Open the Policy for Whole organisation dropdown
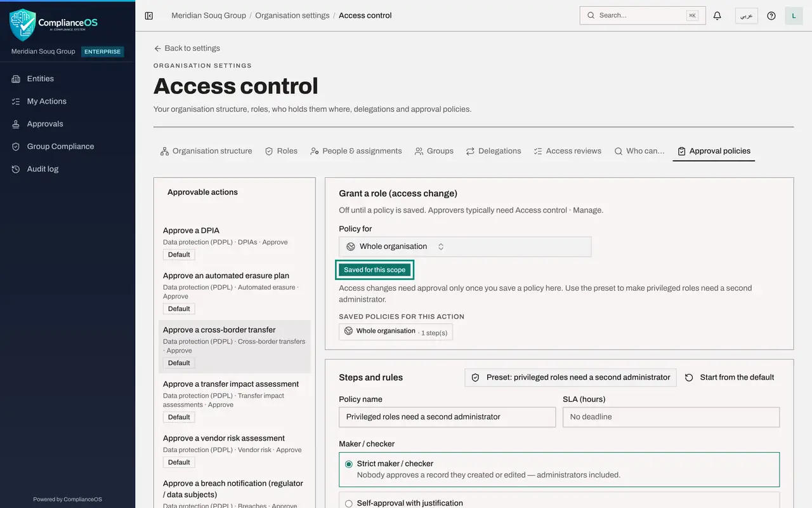Image resolution: width=812 pixels, height=508 pixels. [x=465, y=246]
